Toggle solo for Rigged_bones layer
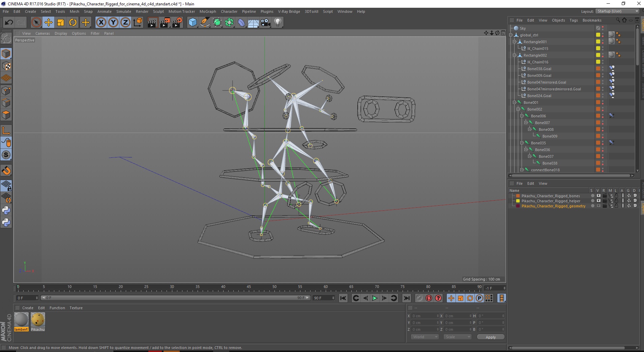644x352 pixels. tap(592, 196)
